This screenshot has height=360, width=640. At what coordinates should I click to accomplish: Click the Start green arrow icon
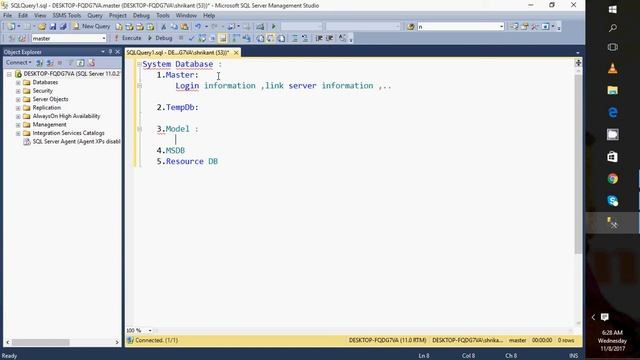point(273,27)
